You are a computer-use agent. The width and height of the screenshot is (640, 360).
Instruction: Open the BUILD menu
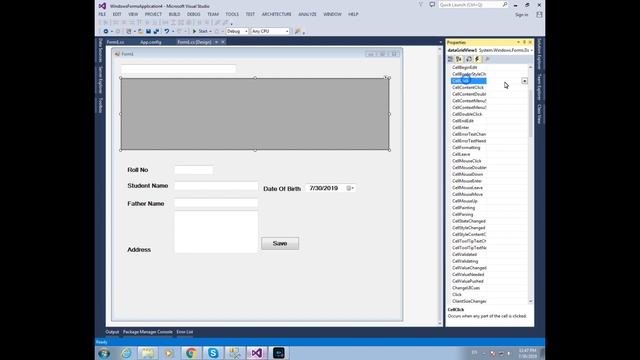click(x=174, y=14)
